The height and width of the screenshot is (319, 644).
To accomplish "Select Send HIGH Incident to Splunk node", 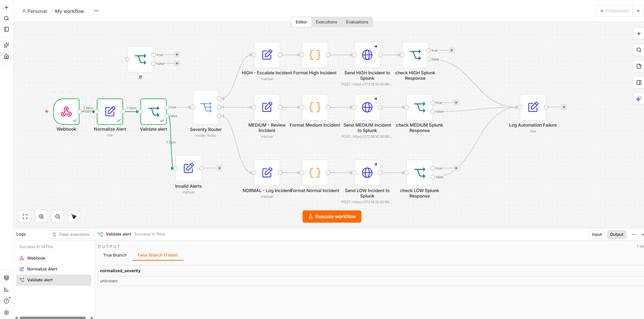I will [x=367, y=55].
